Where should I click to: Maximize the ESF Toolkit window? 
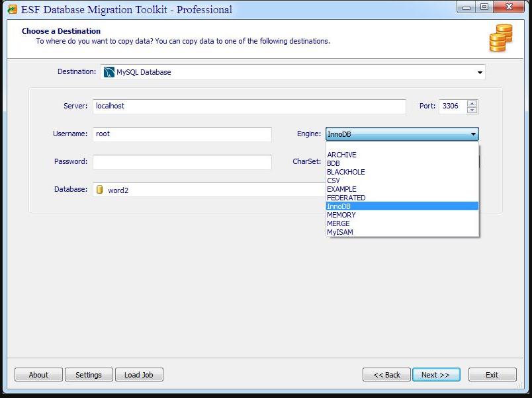(x=484, y=7)
